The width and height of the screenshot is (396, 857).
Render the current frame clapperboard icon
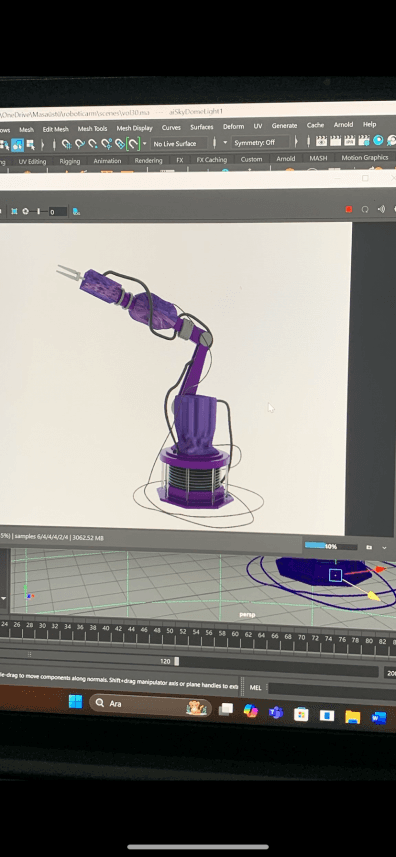(335, 141)
